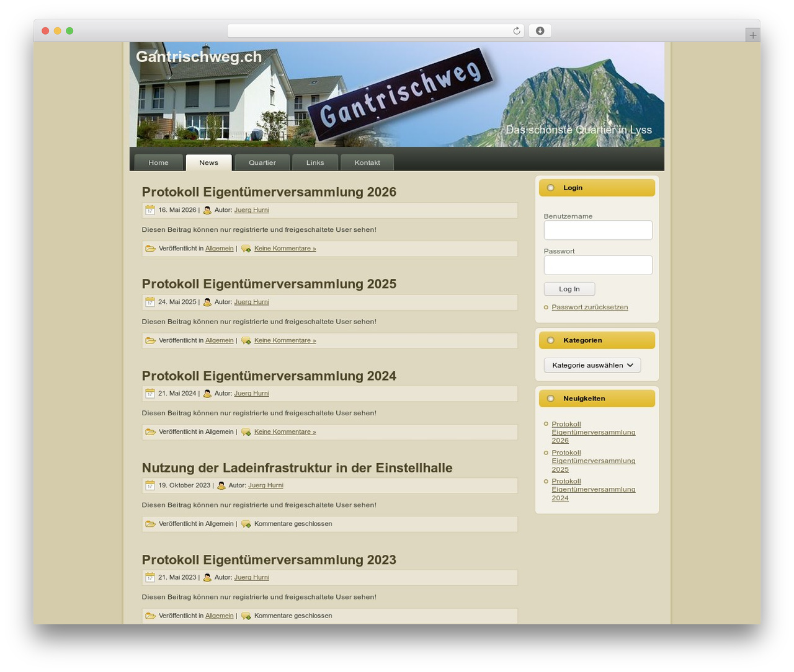
Task: Click the browser address bar
Action: tap(375, 31)
